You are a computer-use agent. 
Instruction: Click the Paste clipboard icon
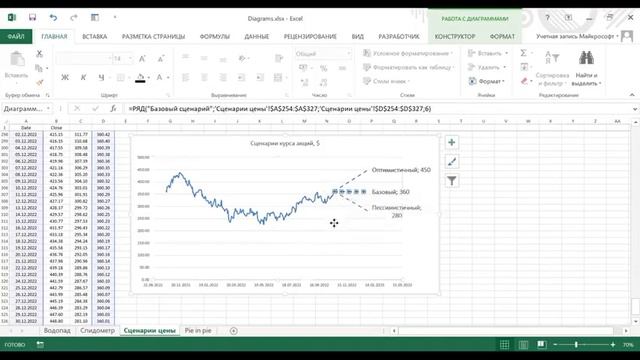(x=17, y=60)
